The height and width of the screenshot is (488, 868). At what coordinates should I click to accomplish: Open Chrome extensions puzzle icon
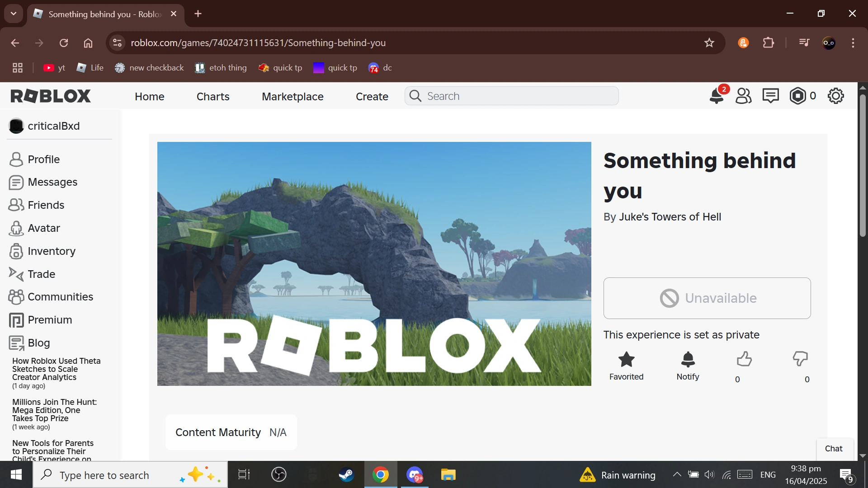click(x=769, y=43)
